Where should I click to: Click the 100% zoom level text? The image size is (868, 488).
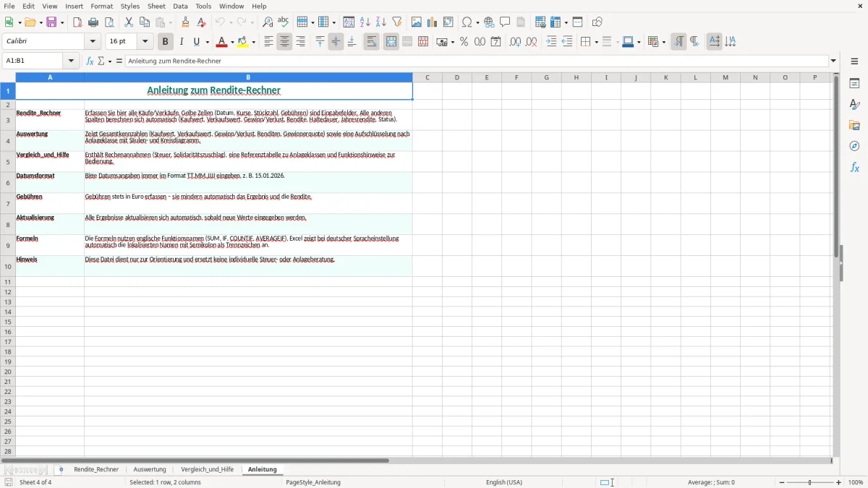[856, 482]
